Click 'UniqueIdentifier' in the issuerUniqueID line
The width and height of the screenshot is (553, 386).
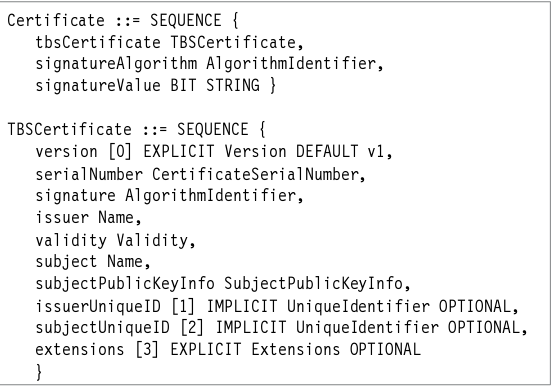click(x=358, y=306)
